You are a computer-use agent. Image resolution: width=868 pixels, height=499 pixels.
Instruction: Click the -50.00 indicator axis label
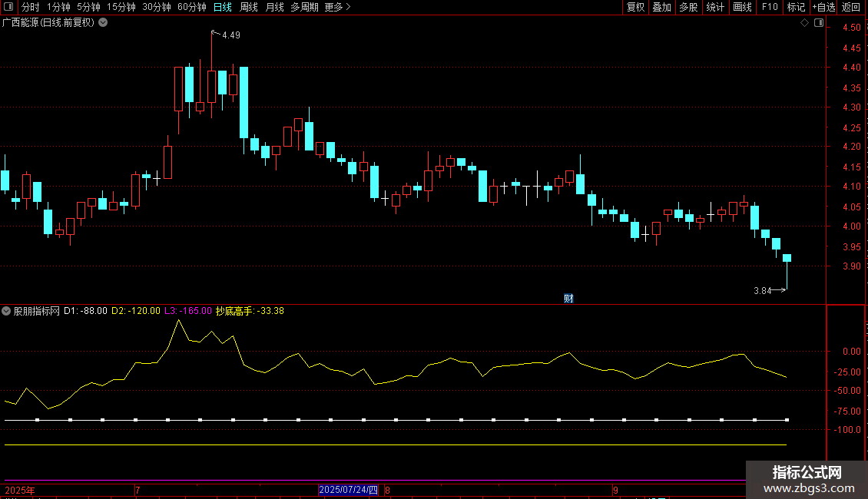click(847, 391)
